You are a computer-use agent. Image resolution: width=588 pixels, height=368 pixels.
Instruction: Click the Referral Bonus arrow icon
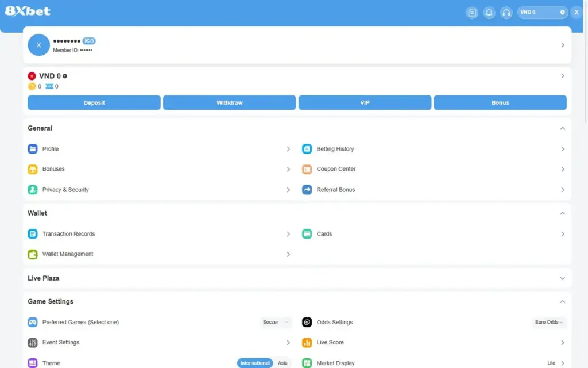tap(307, 190)
